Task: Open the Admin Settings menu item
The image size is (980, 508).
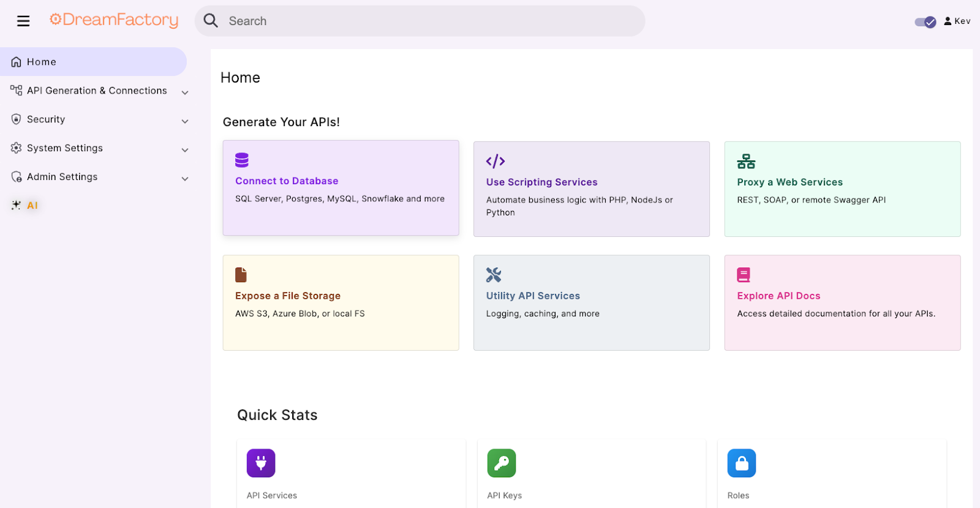Action: 62,177
